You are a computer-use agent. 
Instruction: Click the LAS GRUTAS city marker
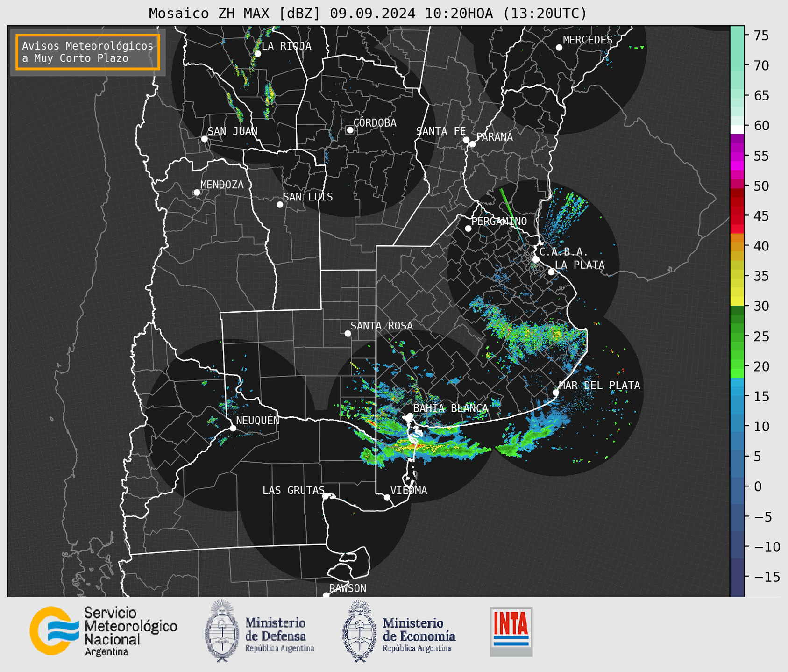coord(326,496)
